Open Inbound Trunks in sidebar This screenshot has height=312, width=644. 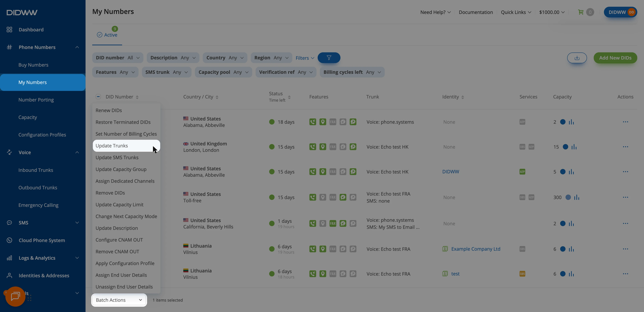tap(36, 170)
